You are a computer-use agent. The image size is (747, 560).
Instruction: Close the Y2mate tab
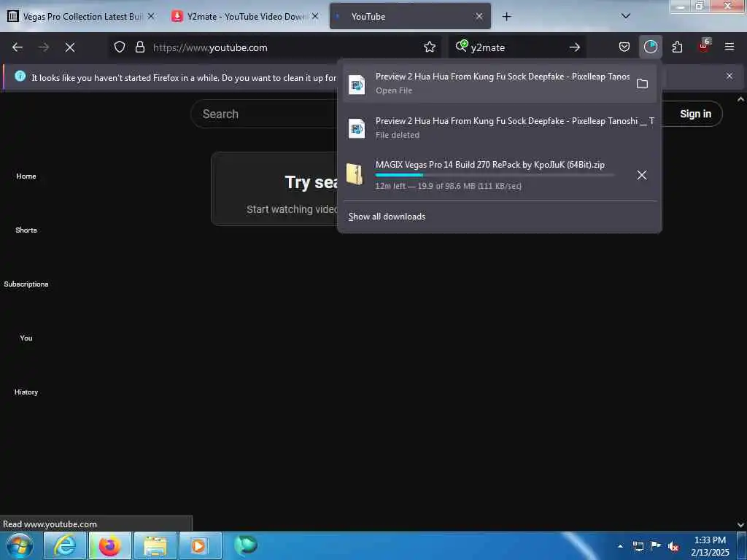(x=315, y=16)
